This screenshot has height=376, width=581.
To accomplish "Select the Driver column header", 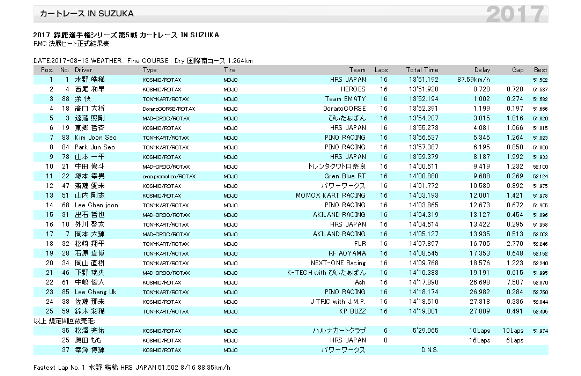I will pyautogui.click(x=83, y=70).
